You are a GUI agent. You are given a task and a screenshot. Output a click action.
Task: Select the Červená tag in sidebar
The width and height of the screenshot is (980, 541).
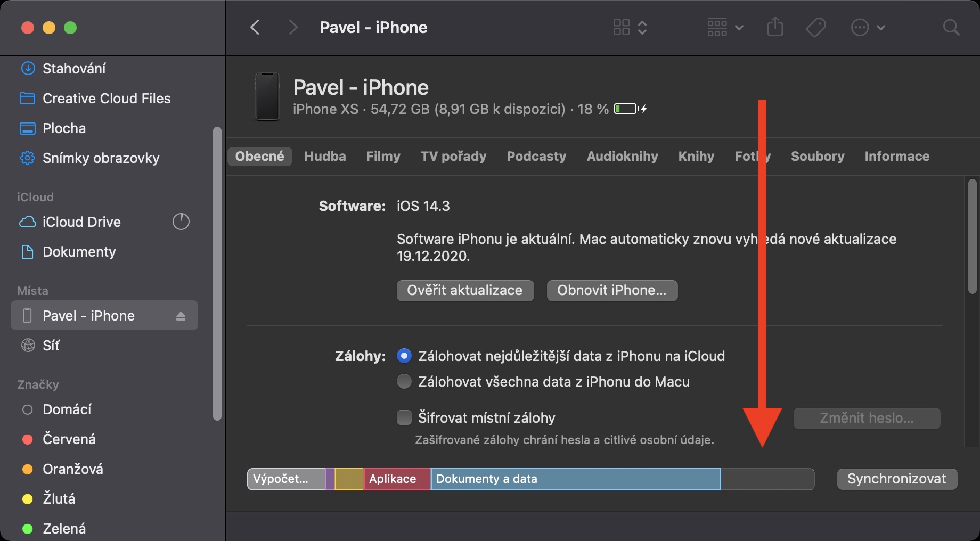[69, 439]
